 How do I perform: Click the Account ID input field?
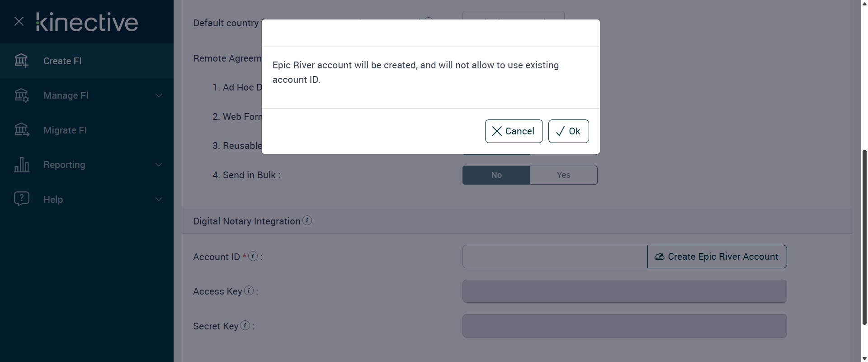[x=555, y=257]
